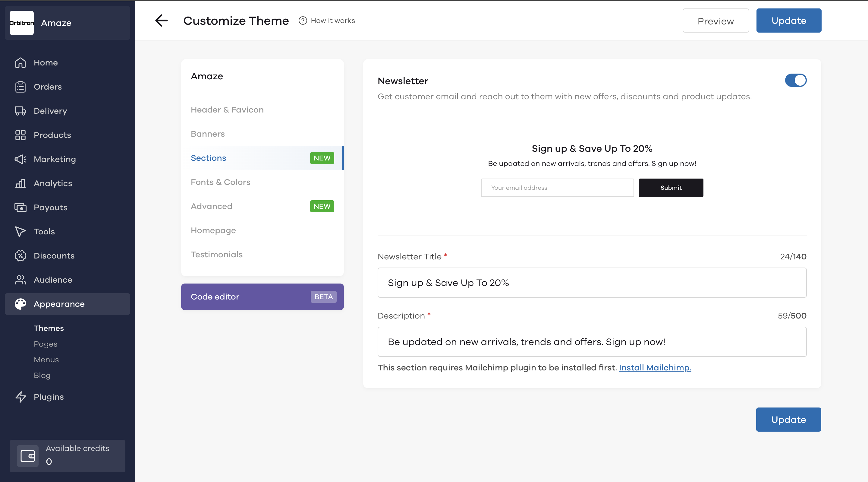Viewport: 868px width, 482px height.
Task: Disable the Newsletter section toggle
Action: point(796,80)
